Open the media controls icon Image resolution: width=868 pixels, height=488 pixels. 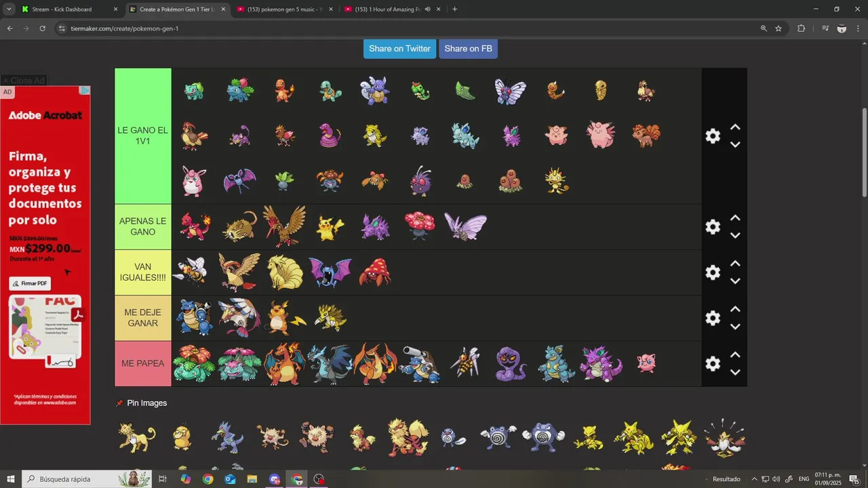[x=825, y=28]
